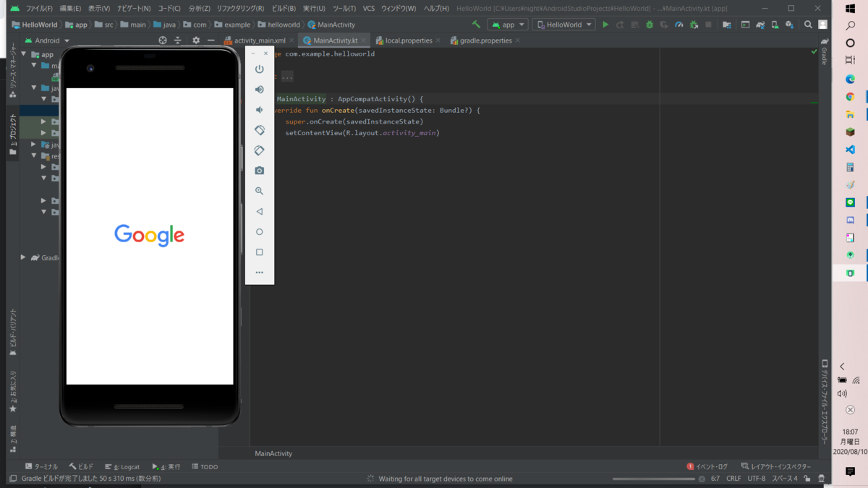Click Sync Project with Gradle Files icon
This screenshot has width=868, height=488.
[x=760, y=25]
